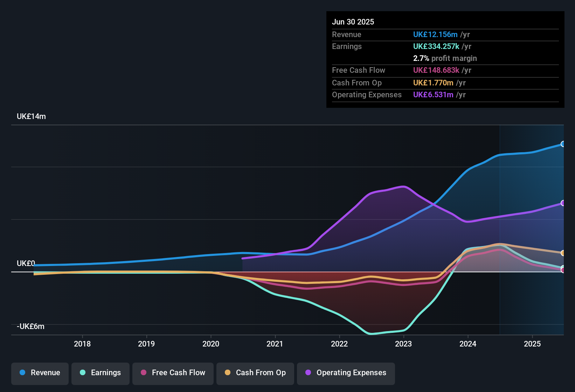Click the Cash From Op endpoint circle marker
This screenshot has height=392, width=575.
pos(563,253)
